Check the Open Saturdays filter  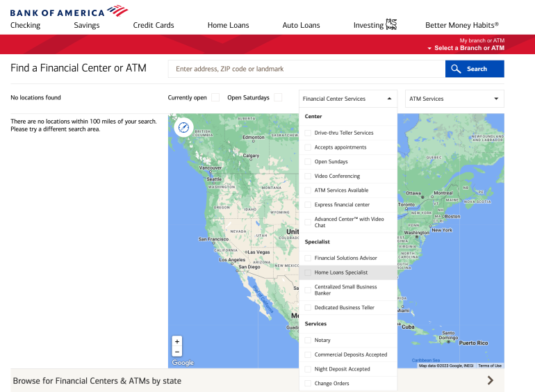click(278, 98)
